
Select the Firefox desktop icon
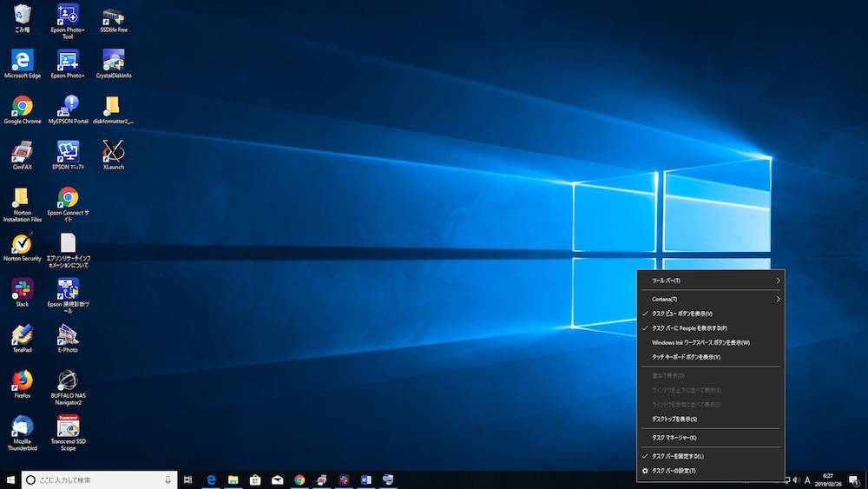coord(23,384)
